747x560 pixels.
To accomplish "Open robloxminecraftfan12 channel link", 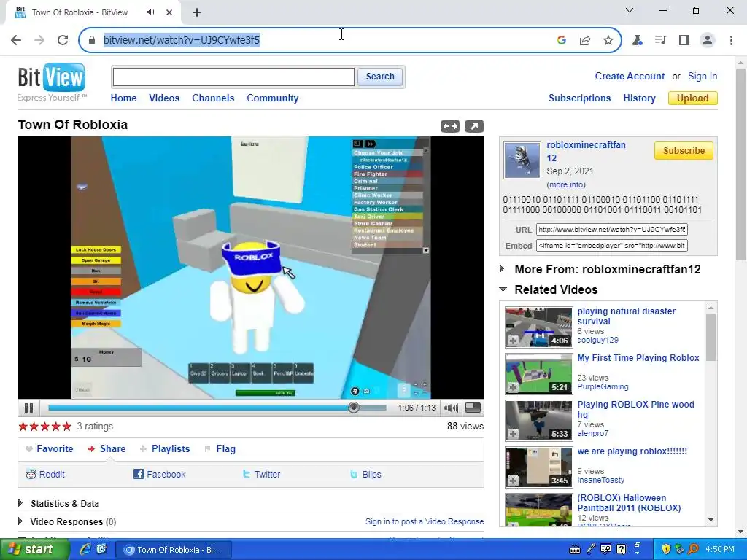I will (x=586, y=152).
